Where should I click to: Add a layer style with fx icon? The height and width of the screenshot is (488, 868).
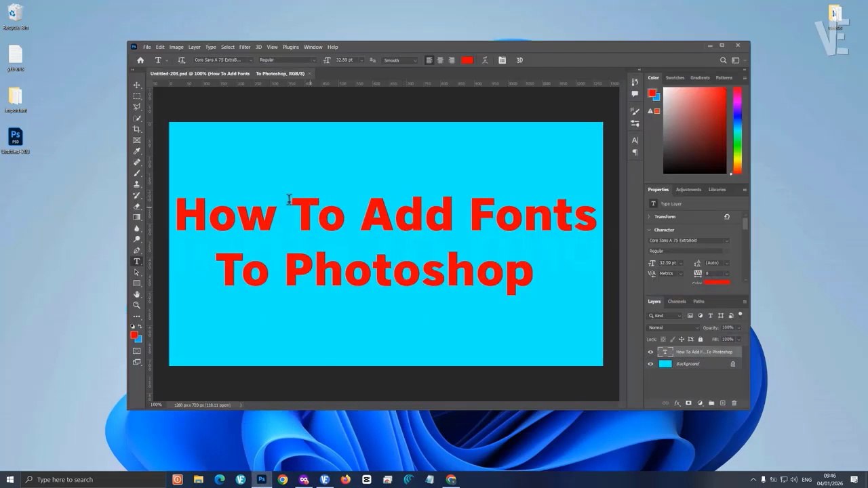pyautogui.click(x=677, y=403)
